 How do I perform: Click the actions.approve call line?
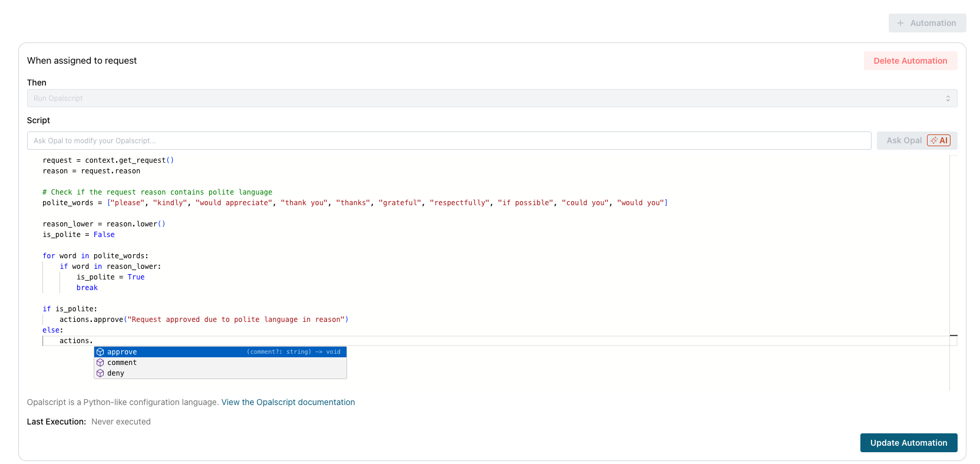[204, 320]
